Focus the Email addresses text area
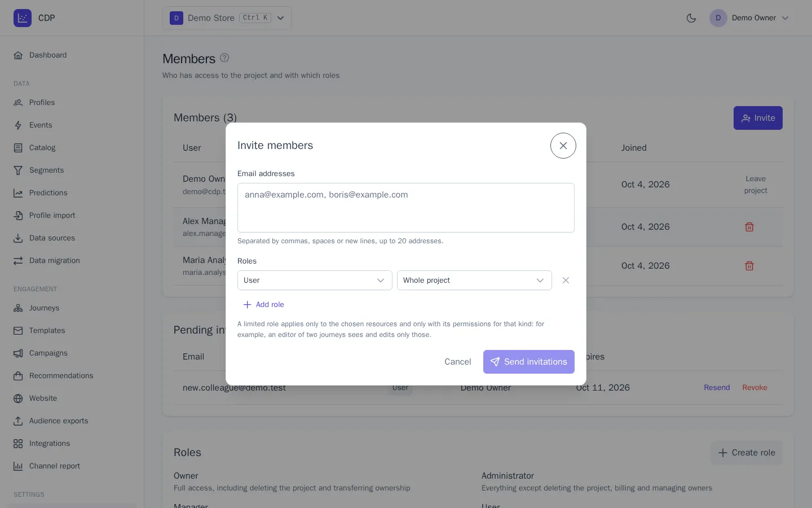This screenshot has width=812, height=508. click(406, 208)
